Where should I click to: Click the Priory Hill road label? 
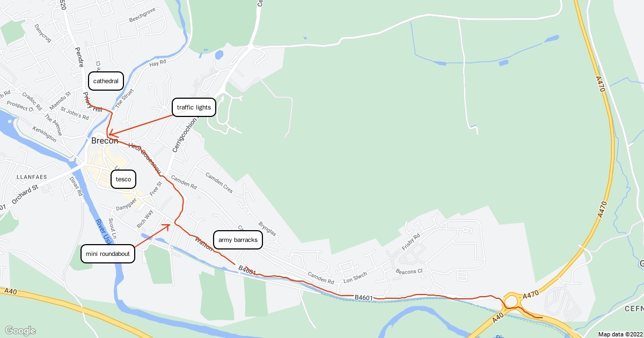pos(92,104)
